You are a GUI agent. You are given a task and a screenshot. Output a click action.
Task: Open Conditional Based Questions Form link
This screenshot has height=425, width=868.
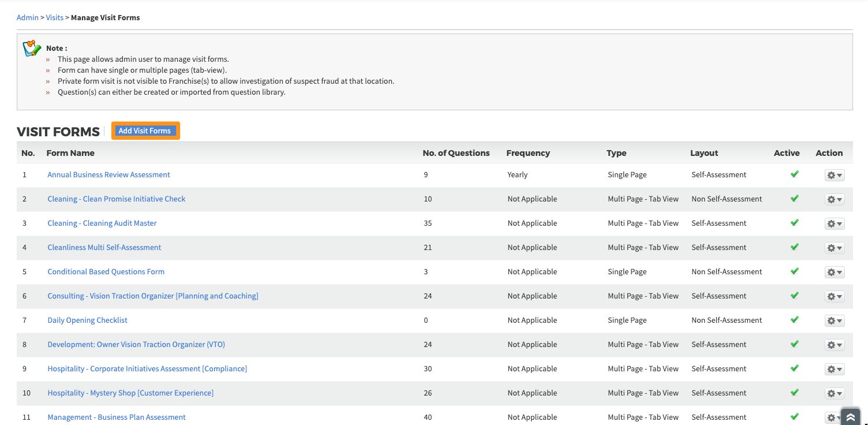coord(106,271)
